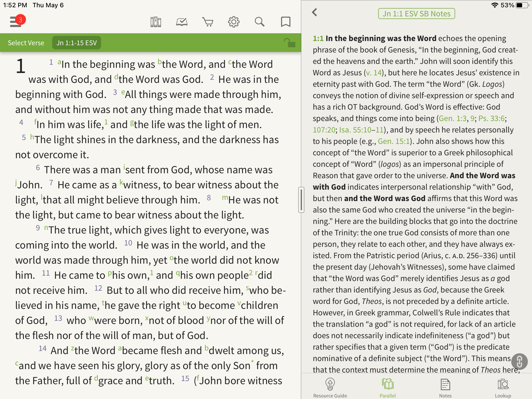Tap the floating link button in notes pane
This screenshot has height=399, width=532.
pos(519,361)
